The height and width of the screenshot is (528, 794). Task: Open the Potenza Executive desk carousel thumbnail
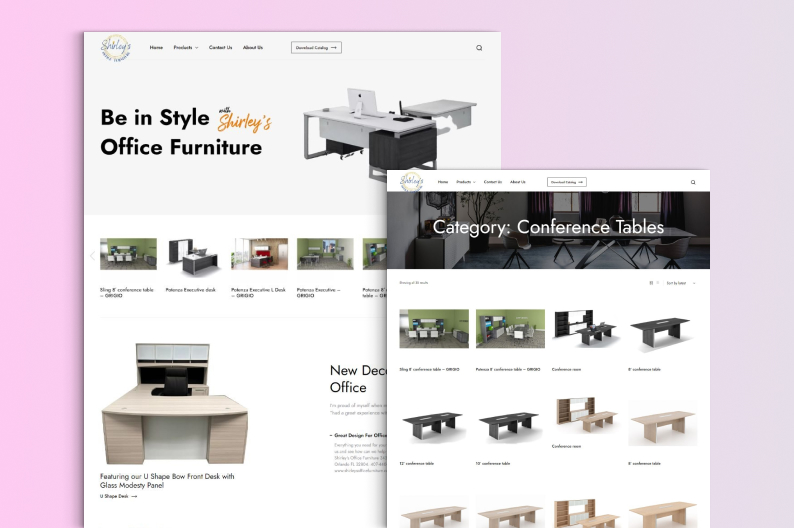193,255
